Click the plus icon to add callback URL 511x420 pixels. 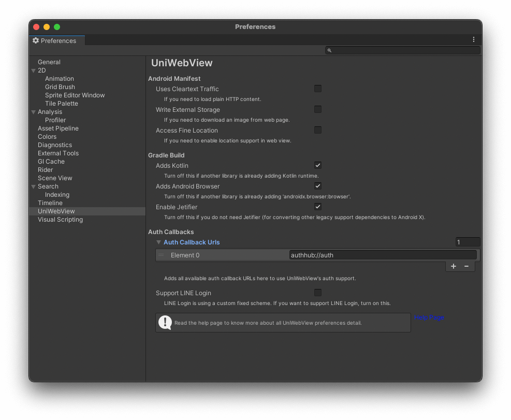(454, 266)
